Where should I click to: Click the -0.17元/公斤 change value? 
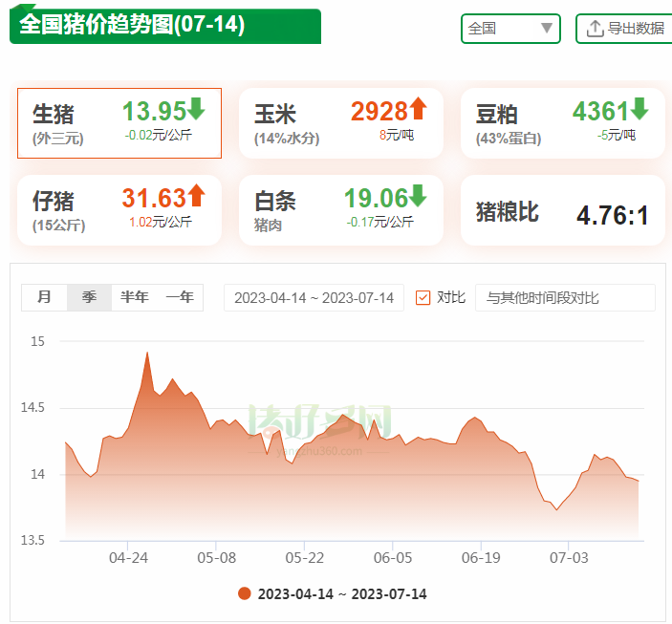380,222
